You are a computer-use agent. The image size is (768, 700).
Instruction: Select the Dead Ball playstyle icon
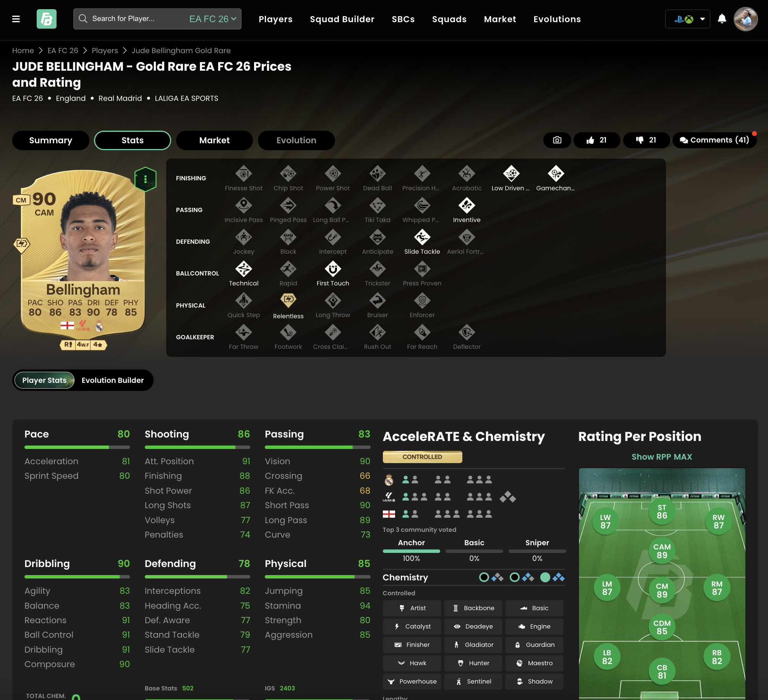click(378, 174)
